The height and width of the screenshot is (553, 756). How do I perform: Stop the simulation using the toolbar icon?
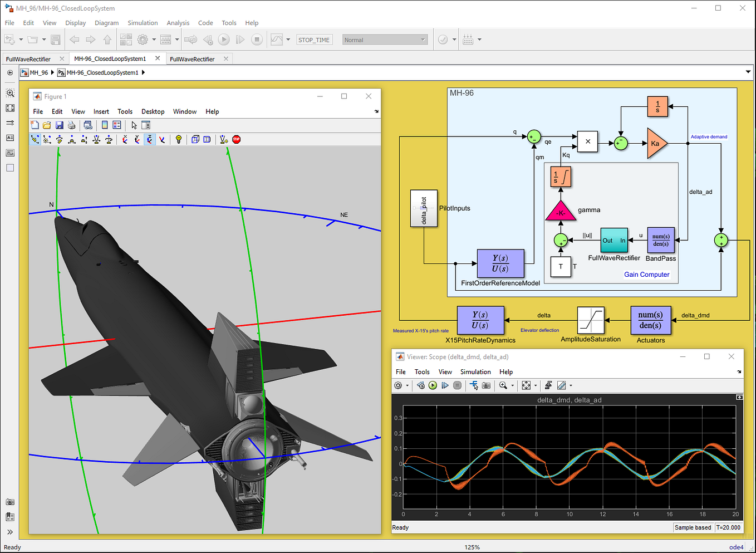pyautogui.click(x=256, y=40)
